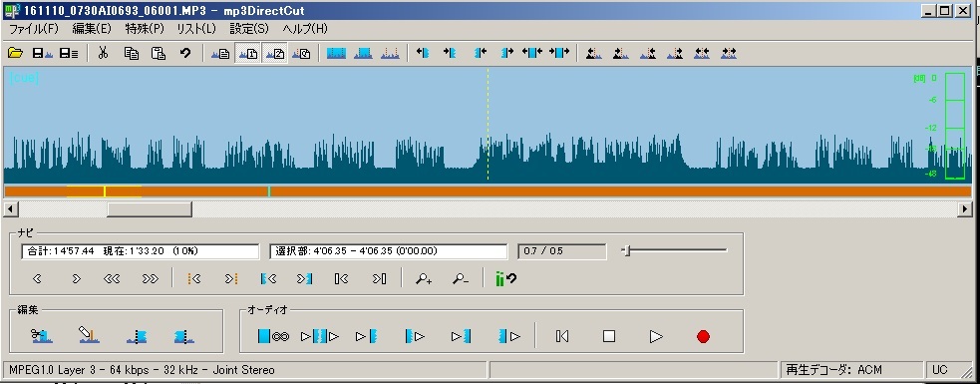Zoom in with the magnifier plus icon
Screen dimensions: 980x384
[x=424, y=279]
